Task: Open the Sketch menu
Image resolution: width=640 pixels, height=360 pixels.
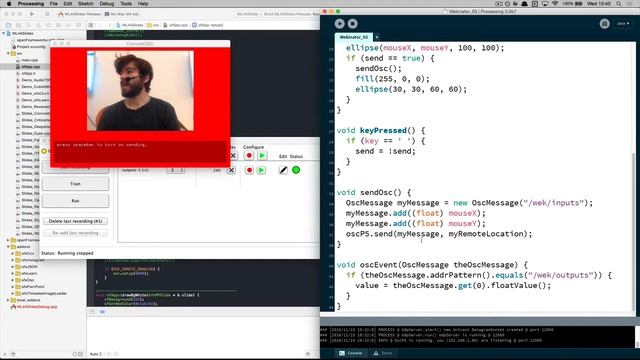Action: tap(86, 4)
